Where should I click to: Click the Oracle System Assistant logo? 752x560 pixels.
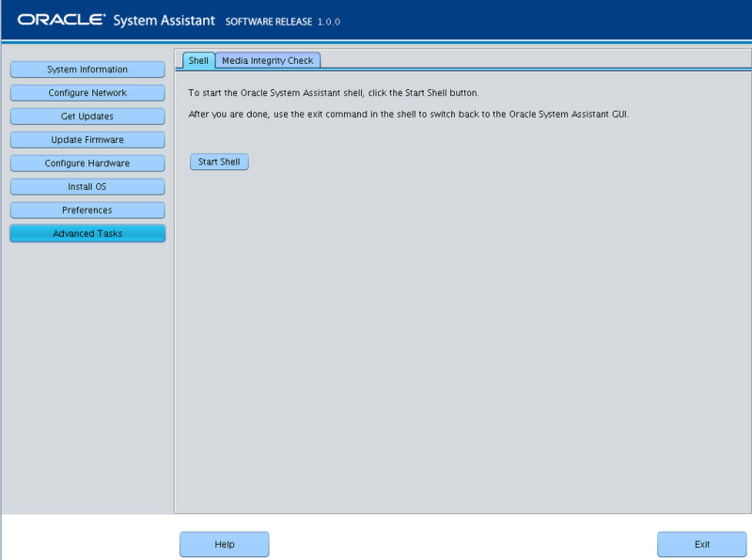coord(116,20)
